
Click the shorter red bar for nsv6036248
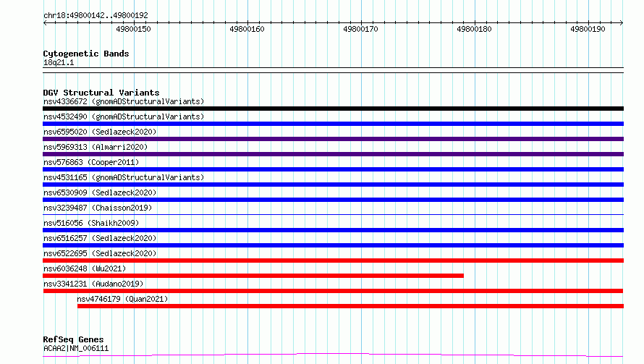[x=253, y=276]
